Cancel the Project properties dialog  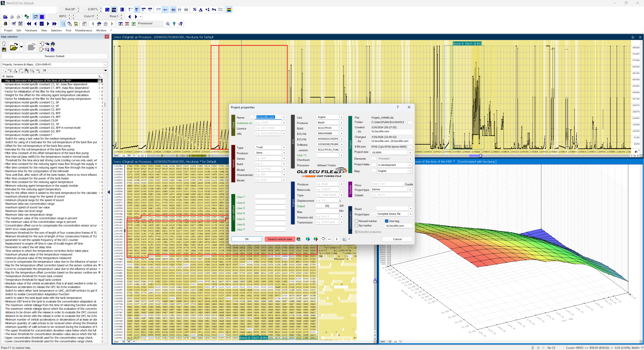pos(397,239)
